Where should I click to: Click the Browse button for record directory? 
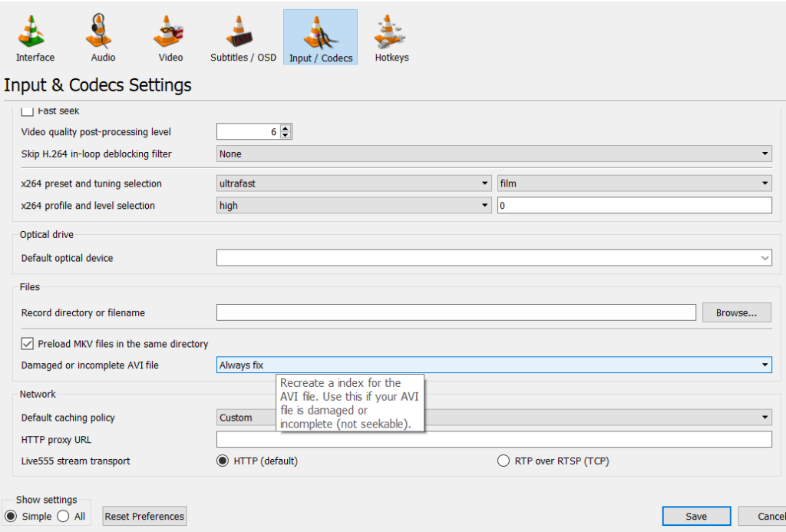735,312
